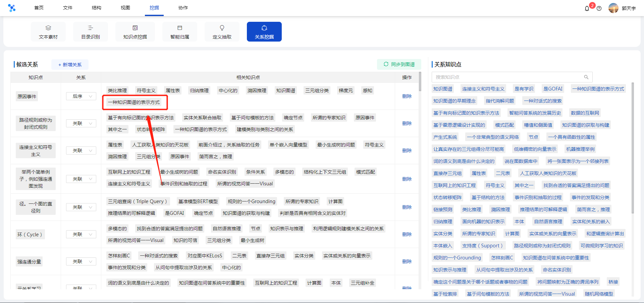
Task: Open the 智能归属 tool
Action: pyautogui.click(x=180, y=32)
